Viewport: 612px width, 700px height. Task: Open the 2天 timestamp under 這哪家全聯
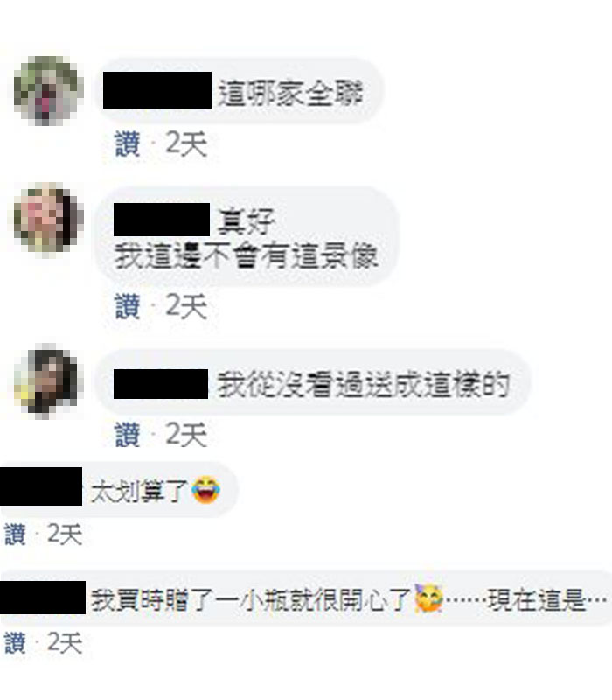point(186,143)
